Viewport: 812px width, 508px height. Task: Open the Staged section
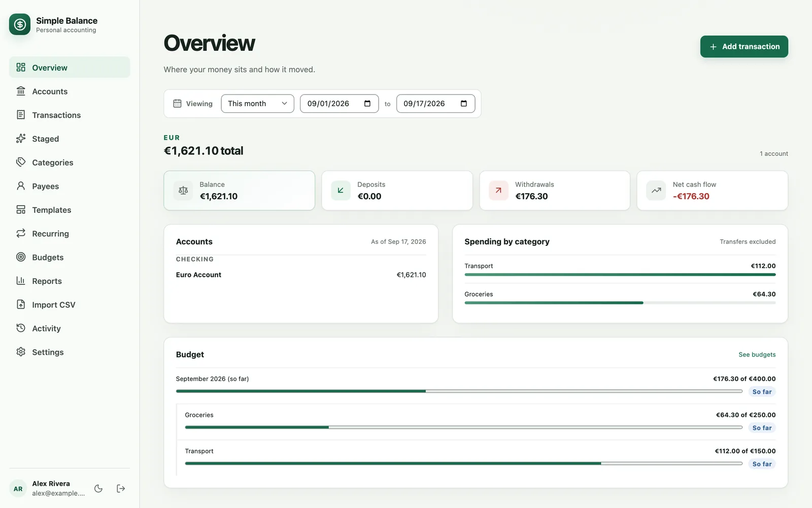[x=70, y=139]
